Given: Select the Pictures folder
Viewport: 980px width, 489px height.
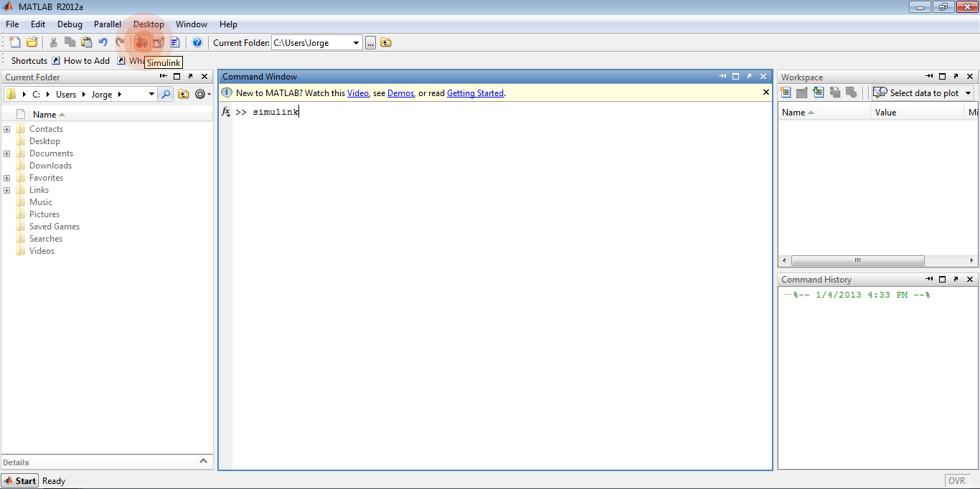Looking at the screenshot, I should point(44,214).
